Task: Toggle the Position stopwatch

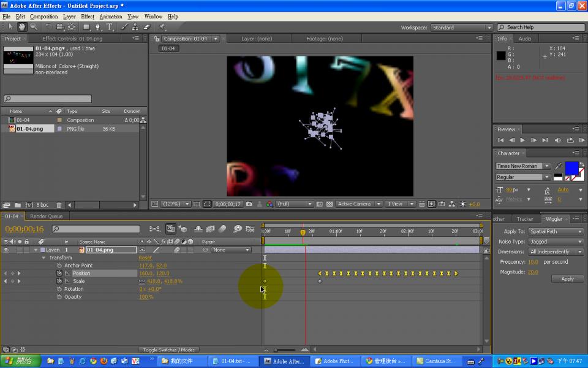Action: 59,274
